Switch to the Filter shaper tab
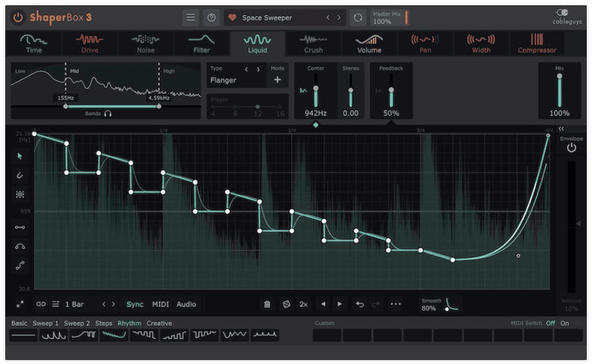The width and height of the screenshot is (592, 364). click(x=201, y=43)
